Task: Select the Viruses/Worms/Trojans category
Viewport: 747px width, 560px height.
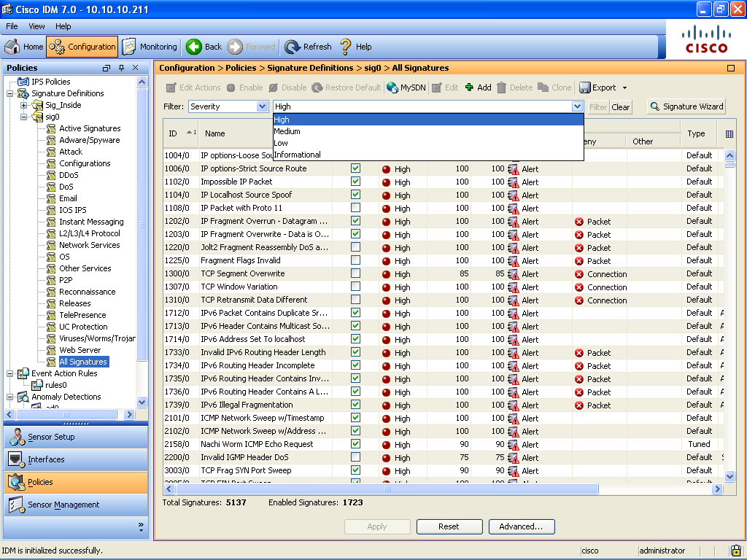Action: 97,338
